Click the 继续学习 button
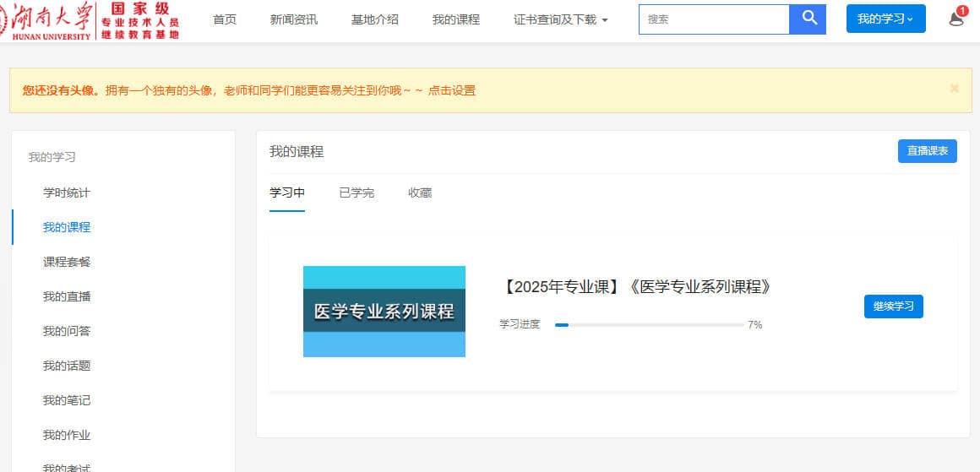 893,307
